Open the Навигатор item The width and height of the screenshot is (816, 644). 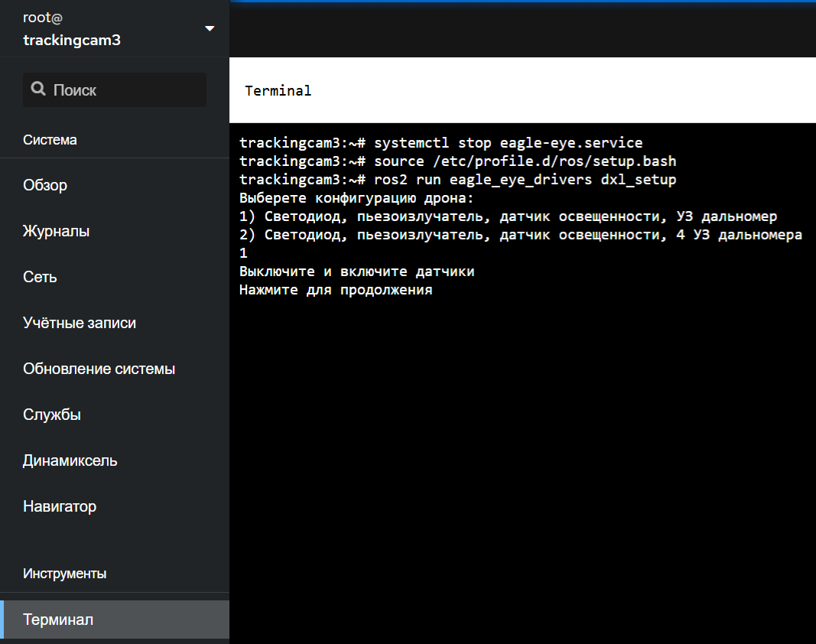pos(60,506)
